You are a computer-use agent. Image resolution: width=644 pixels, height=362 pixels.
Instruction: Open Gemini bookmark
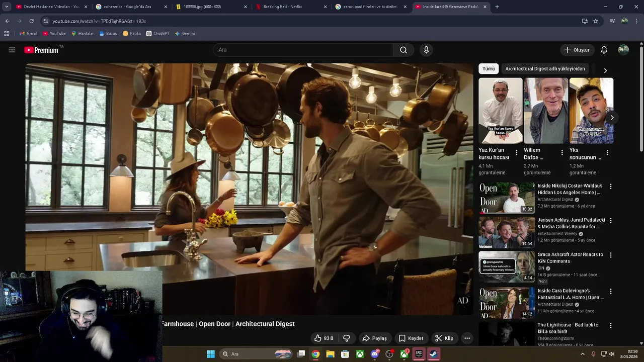pos(185,34)
